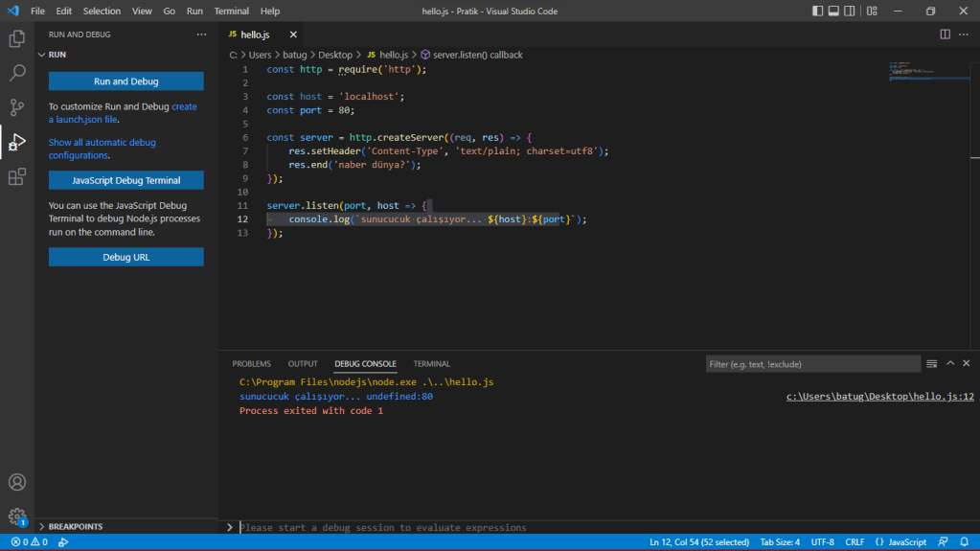Open the Source Control view
The width and height of the screenshot is (980, 551).
click(x=16, y=107)
